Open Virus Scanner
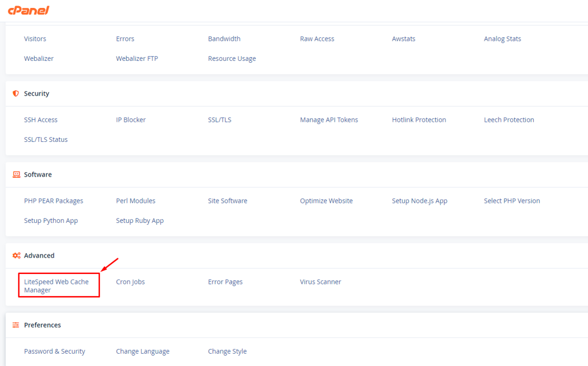588x366 pixels. [x=320, y=281]
